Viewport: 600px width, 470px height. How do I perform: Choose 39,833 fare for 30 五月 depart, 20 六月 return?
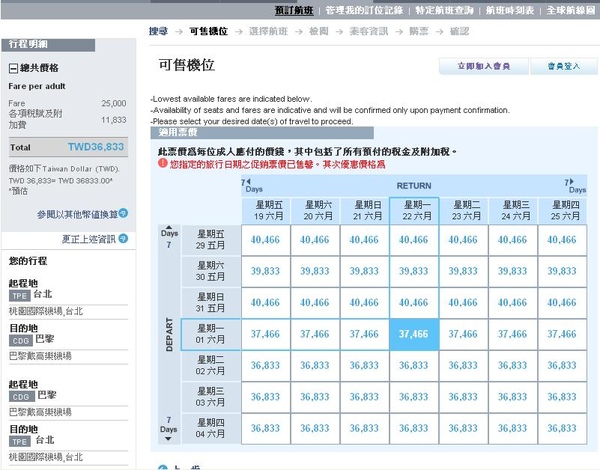[315, 271]
